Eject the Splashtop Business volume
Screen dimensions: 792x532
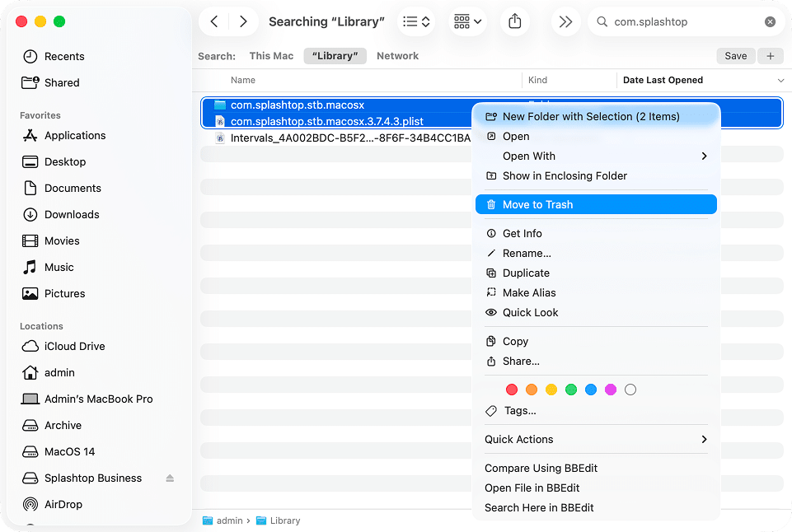[170, 478]
